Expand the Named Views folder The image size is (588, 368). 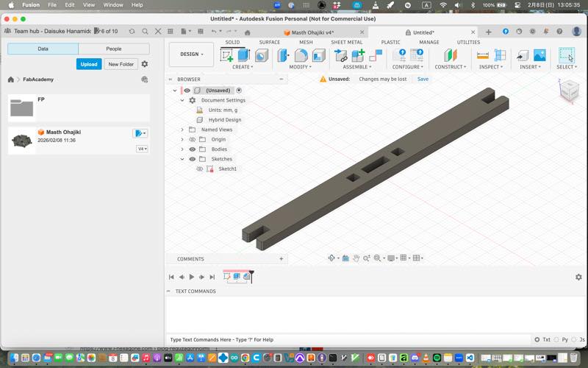tap(182, 130)
